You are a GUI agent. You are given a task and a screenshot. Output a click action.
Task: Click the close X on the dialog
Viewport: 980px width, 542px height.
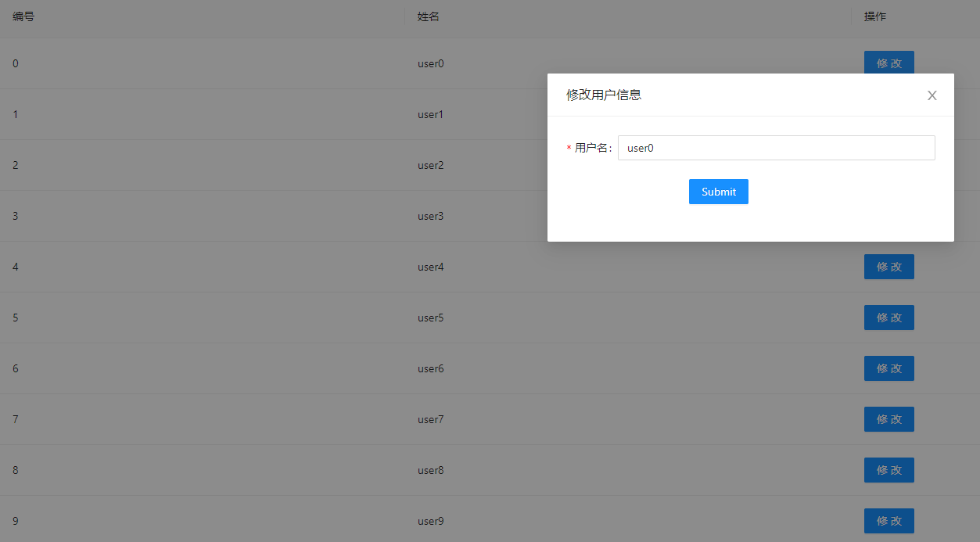[x=932, y=95]
